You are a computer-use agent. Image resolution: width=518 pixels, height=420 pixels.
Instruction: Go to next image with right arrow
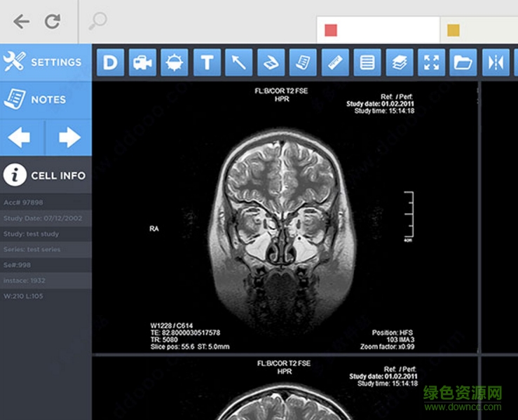69,137
